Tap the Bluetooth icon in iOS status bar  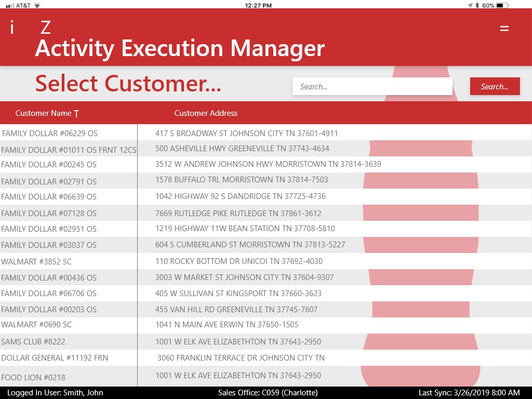[x=477, y=5]
